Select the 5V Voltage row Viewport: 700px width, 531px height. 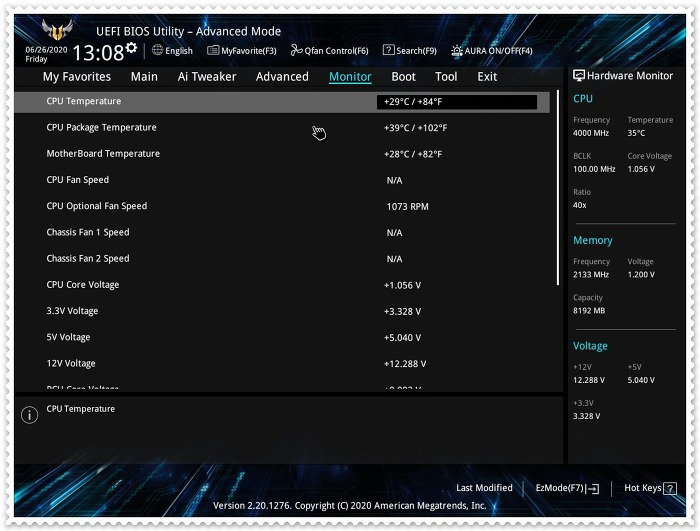point(282,338)
